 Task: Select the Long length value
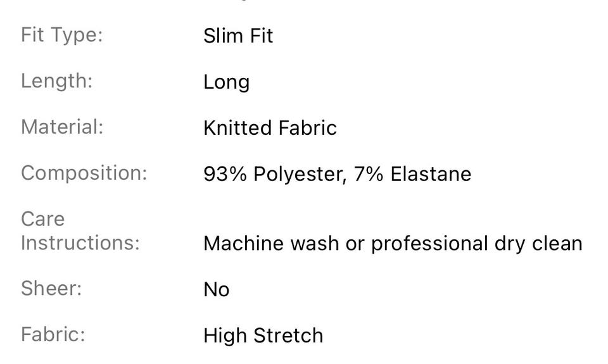[x=227, y=83]
